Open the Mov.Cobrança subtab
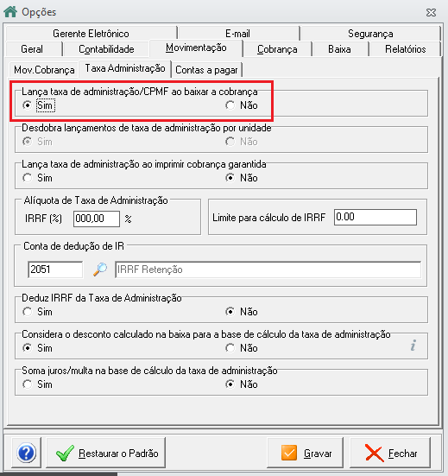Screen dimensions: 448x476 tap(44, 70)
